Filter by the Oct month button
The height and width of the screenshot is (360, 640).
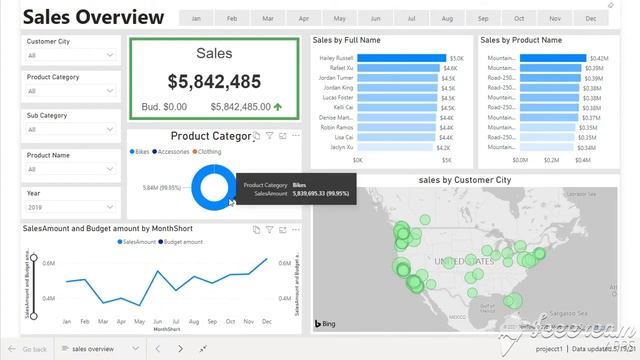[519, 18]
